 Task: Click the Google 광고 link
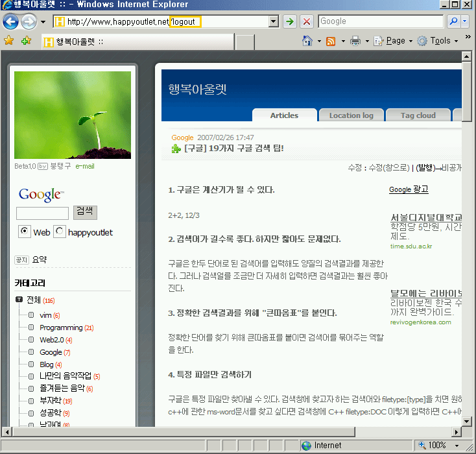[409, 189]
